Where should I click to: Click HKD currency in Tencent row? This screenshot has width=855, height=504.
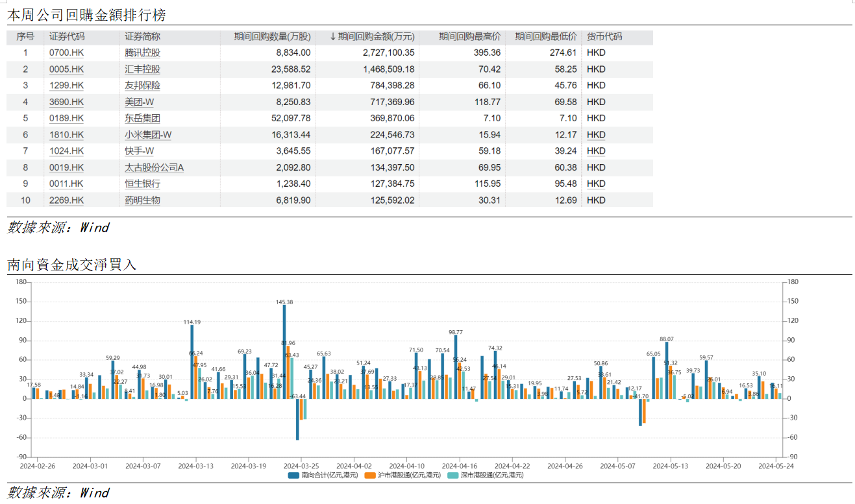point(596,53)
